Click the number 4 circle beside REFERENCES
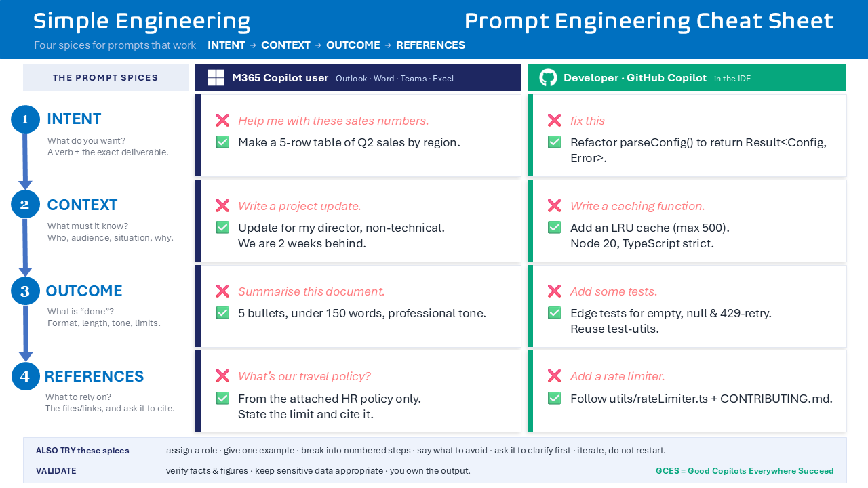 (25, 376)
